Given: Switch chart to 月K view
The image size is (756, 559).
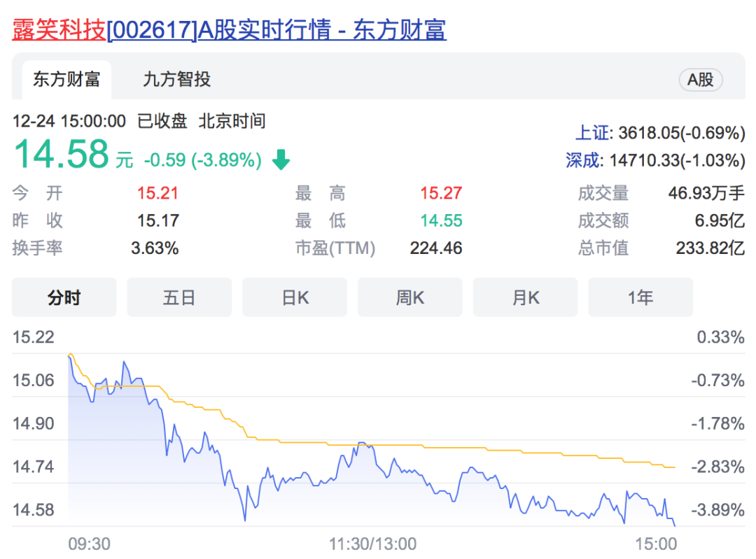Looking at the screenshot, I should tap(525, 297).
